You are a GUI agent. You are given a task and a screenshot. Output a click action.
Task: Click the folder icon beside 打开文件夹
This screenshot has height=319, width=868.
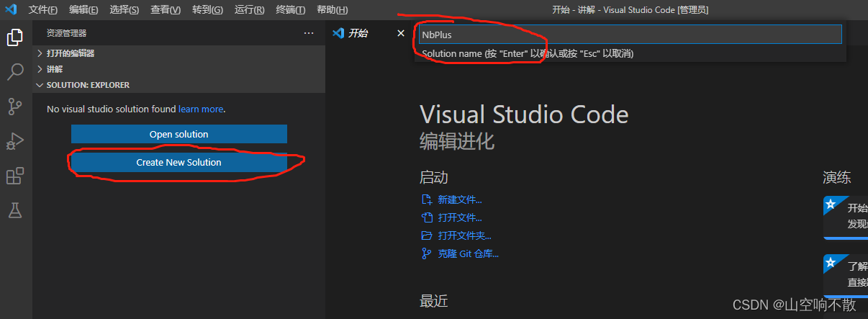pos(427,235)
